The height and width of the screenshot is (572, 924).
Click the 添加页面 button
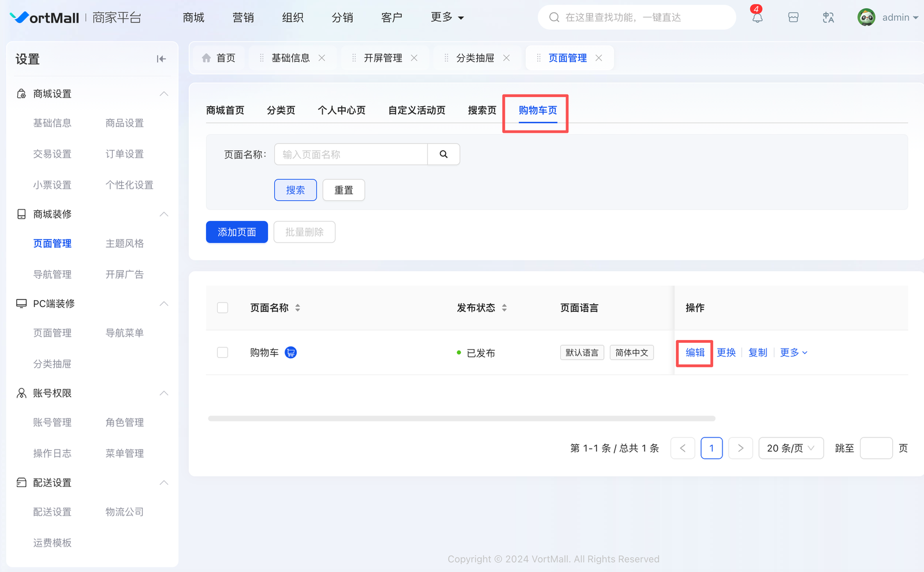[x=237, y=232]
